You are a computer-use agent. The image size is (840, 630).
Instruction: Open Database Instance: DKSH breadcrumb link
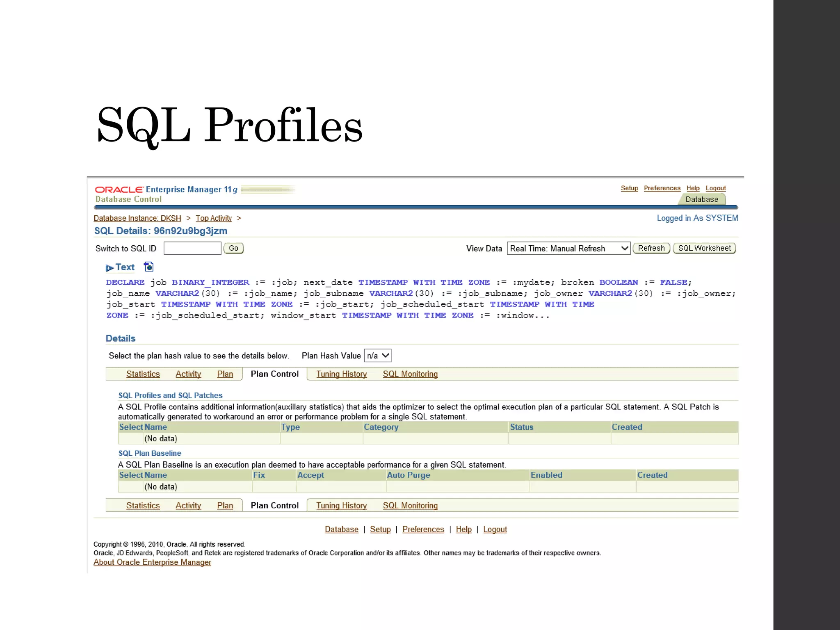click(x=137, y=218)
